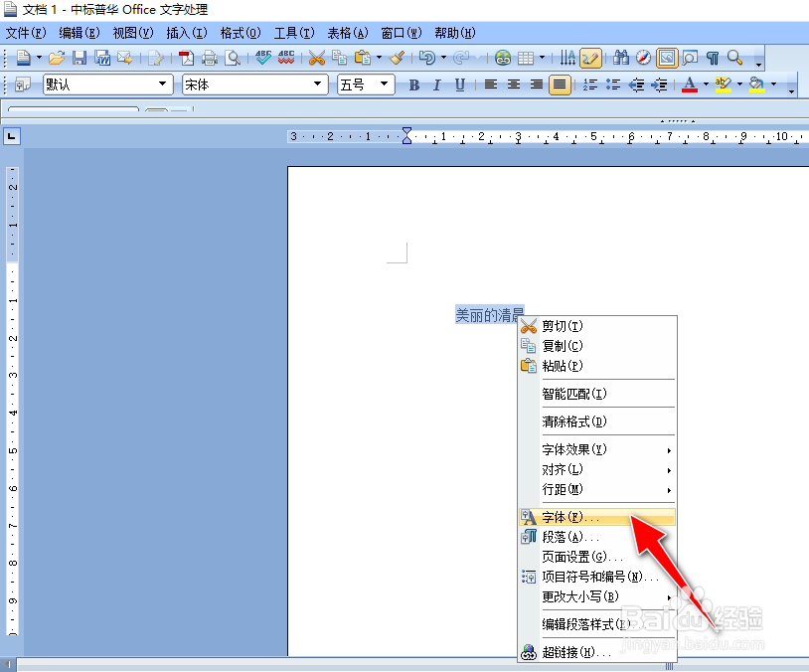The height and width of the screenshot is (672, 809).
Task: Open the font size dropdown showing 五号
Action: tap(365, 85)
